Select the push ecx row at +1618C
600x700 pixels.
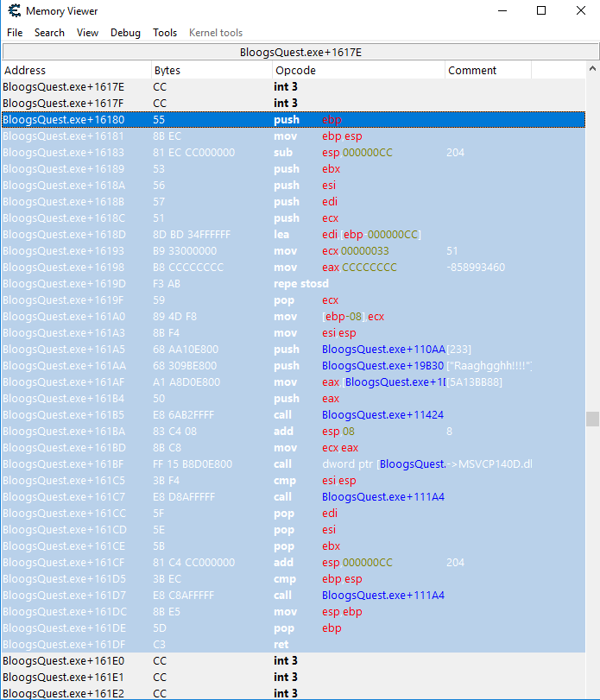point(294,218)
